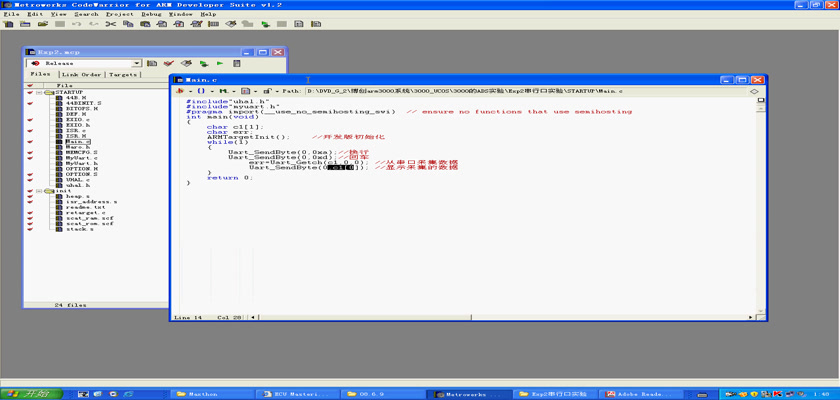840x400 pixels.
Task: Click the Paste toolbar icon
Action: (x=145, y=24)
